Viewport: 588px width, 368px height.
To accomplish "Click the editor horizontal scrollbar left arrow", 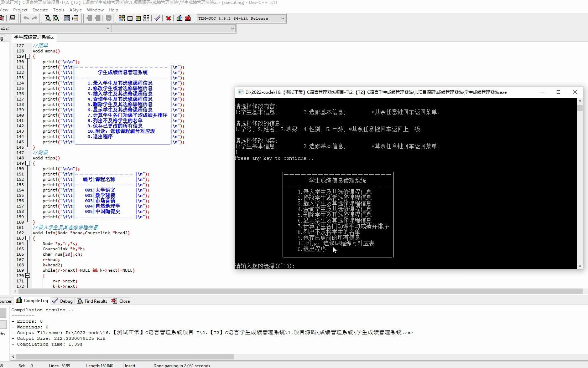I will (x=15, y=291).
